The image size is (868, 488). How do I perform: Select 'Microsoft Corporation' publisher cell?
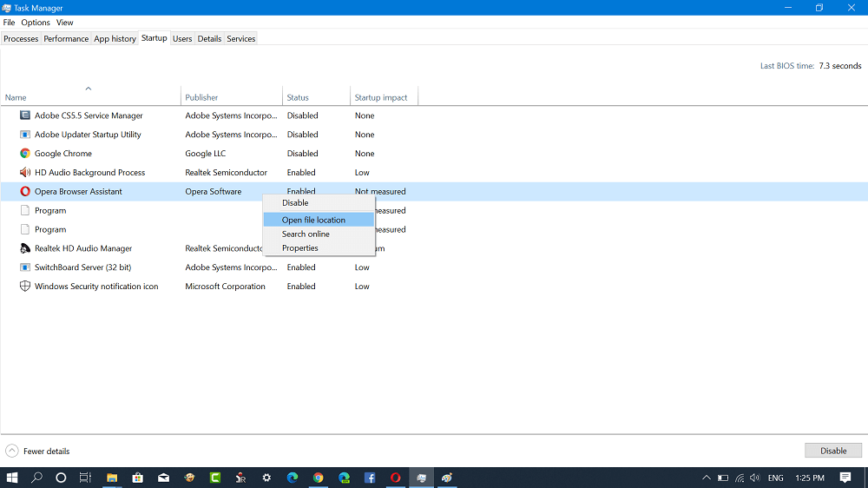225,286
